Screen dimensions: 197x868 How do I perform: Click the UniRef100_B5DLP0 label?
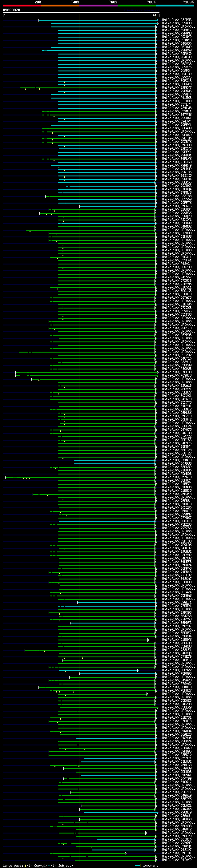(x=177, y=836)
